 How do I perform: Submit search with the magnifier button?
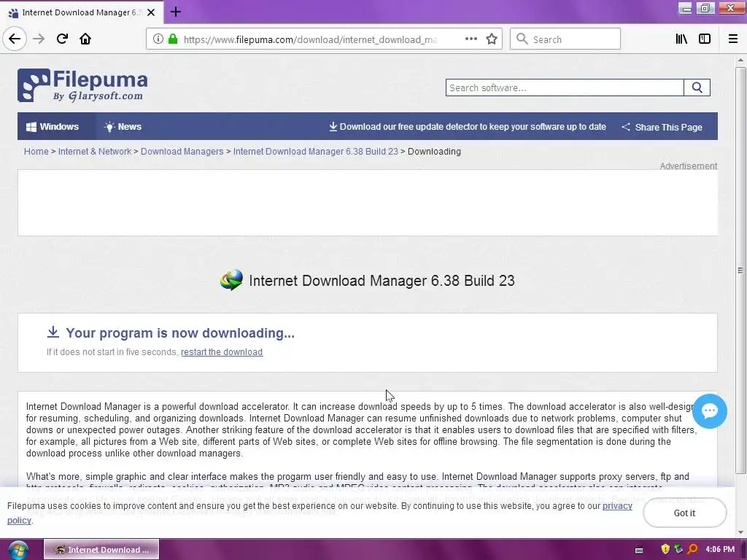point(697,87)
